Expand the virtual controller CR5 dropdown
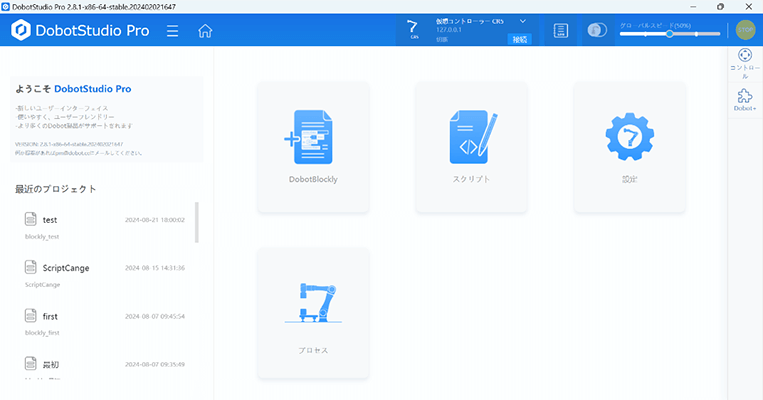Viewport: 763px width, 400px height. [522, 21]
